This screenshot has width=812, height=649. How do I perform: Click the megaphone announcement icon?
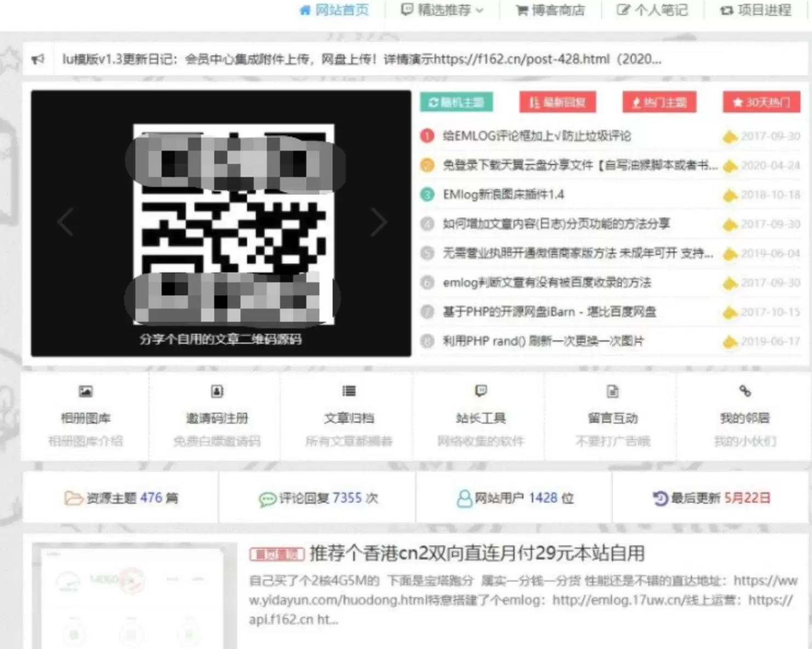pos(38,59)
